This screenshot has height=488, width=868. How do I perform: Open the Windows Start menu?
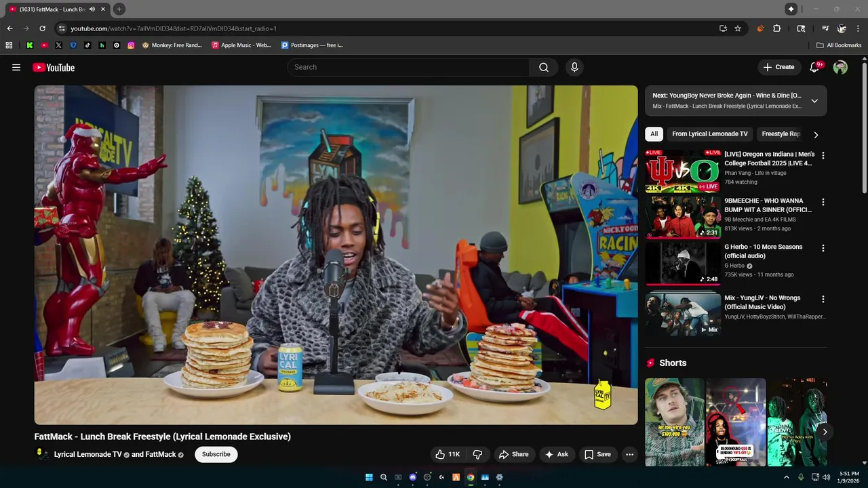point(369,477)
